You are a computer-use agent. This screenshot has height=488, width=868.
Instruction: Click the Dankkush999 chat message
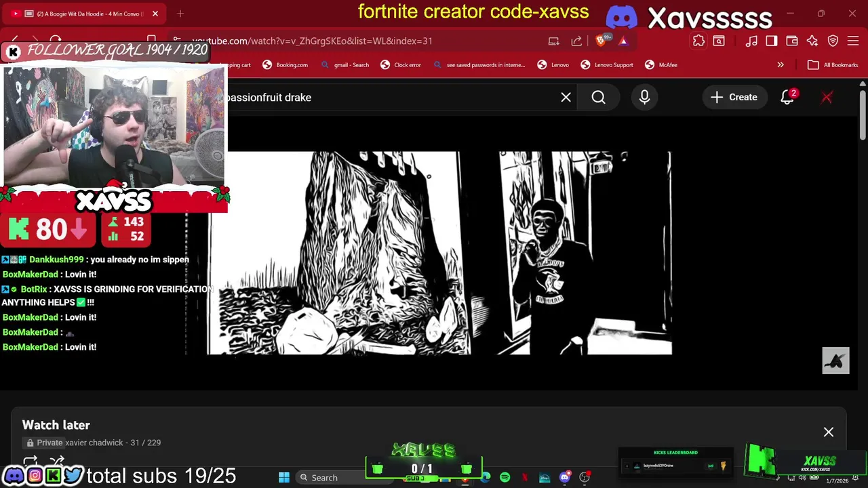(x=95, y=260)
